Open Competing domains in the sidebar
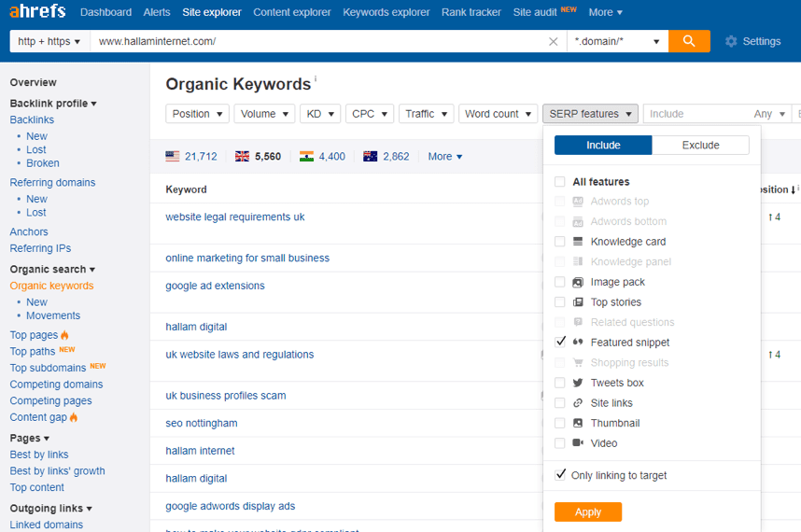Viewport: 801px width, 532px height. point(56,384)
